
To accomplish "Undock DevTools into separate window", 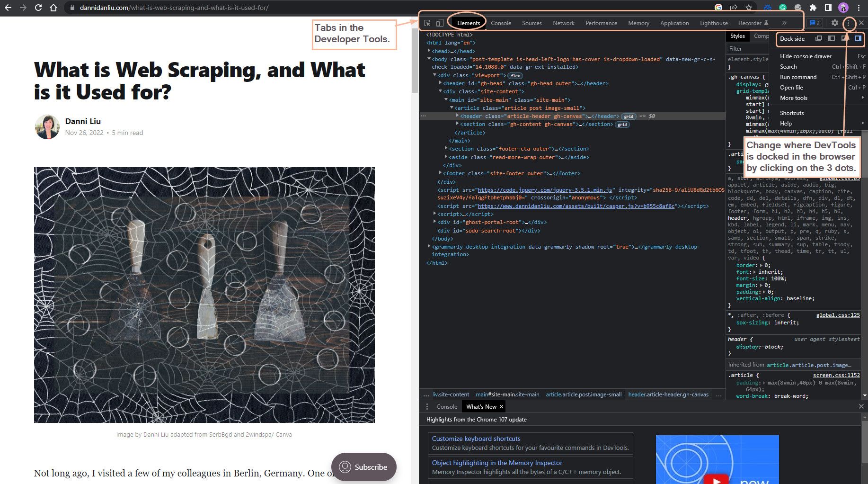I will point(819,39).
